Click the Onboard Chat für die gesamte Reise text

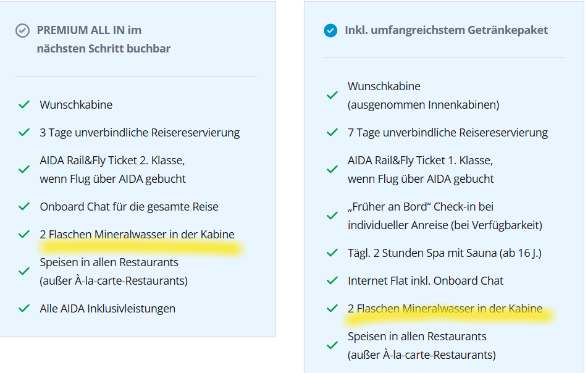pos(129,207)
